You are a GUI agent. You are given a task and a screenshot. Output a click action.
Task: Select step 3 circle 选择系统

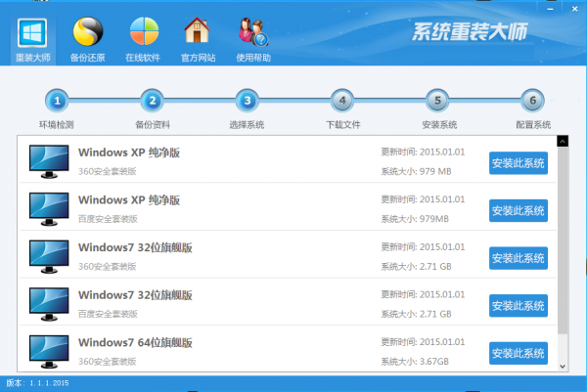[247, 101]
